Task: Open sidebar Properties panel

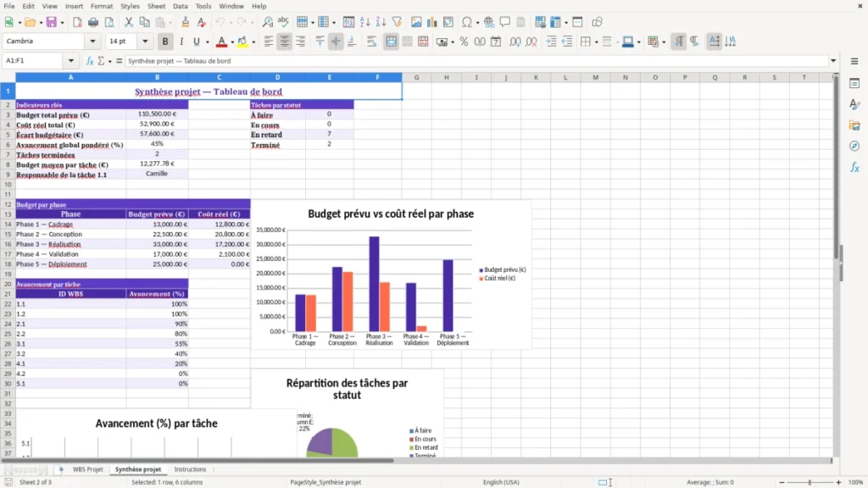Action: pos(854,83)
